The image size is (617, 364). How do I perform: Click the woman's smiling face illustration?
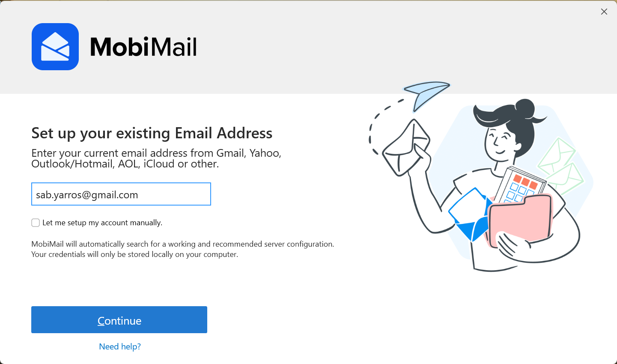click(x=504, y=140)
